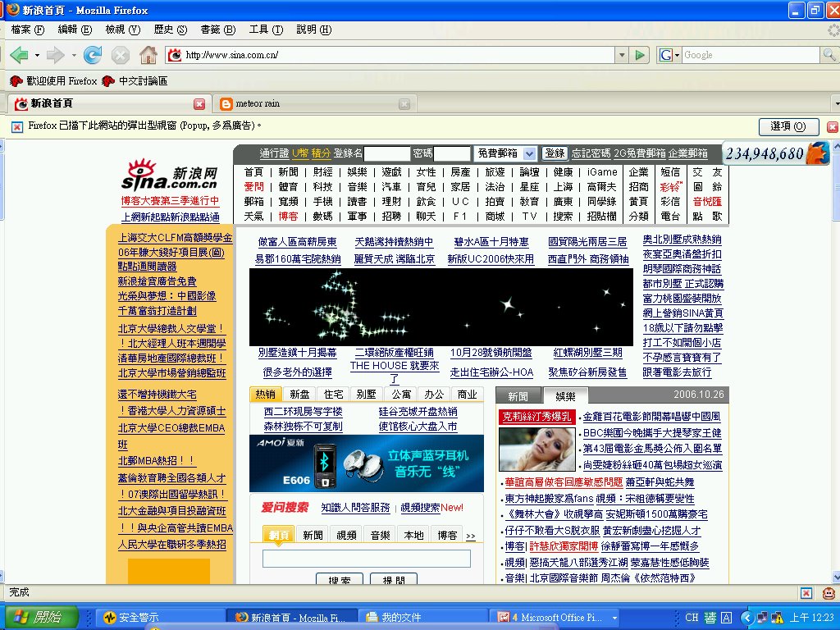
Task: Open the forward history dropdown arrow
Action: pyautogui.click(x=73, y=55)
